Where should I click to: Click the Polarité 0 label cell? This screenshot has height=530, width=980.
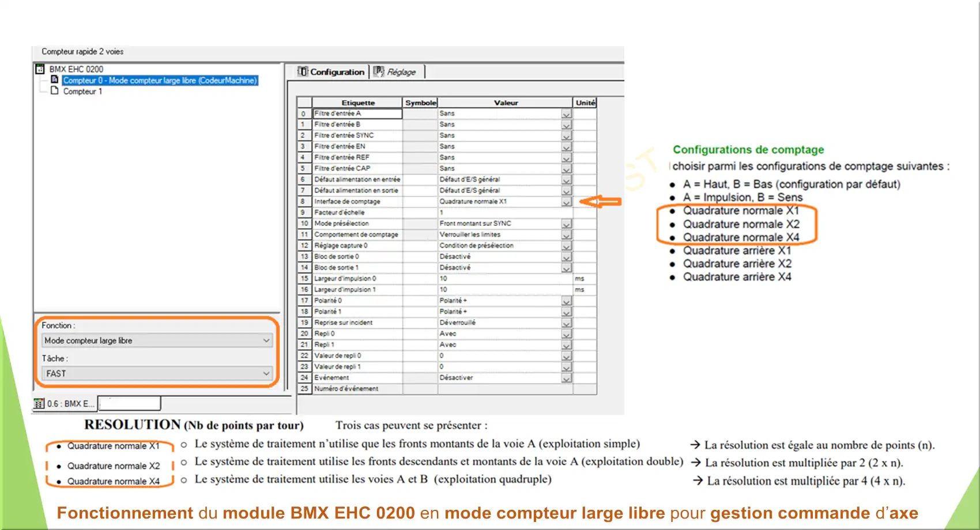coord(357,301)
